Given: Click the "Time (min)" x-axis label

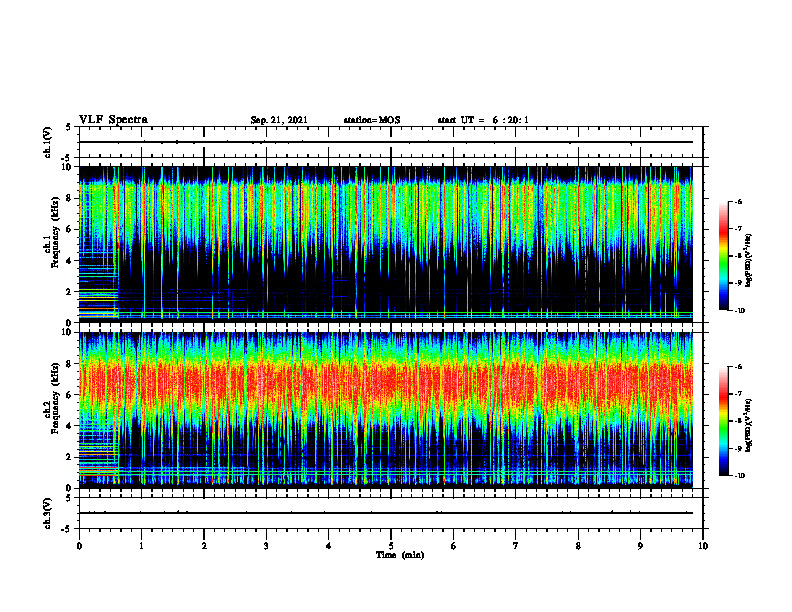Looking at the screenshot, I should [x=400, y=555].
